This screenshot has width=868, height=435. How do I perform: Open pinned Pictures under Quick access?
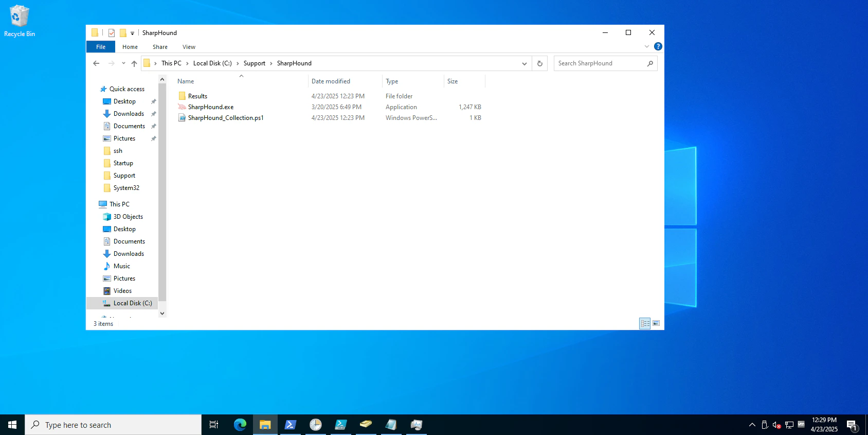pos(124,138)
